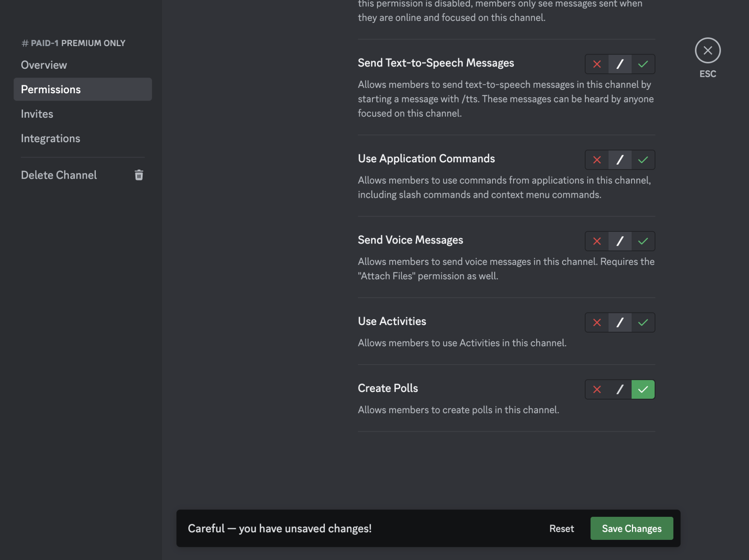The height and width of the screenshot is (560, 749).
Task: Allow Send Text-to-Speech Messages
Action: click(x=643, y=64)
